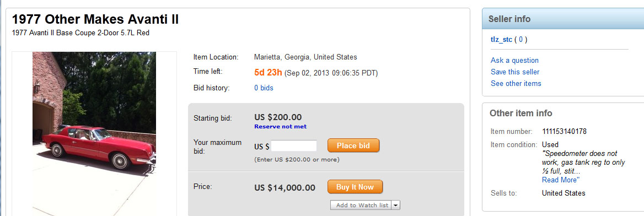Image resolution: width=644 pixels, height=216 pixels.
Task: Click the item number 111153140178
Action: click(564, 131)
